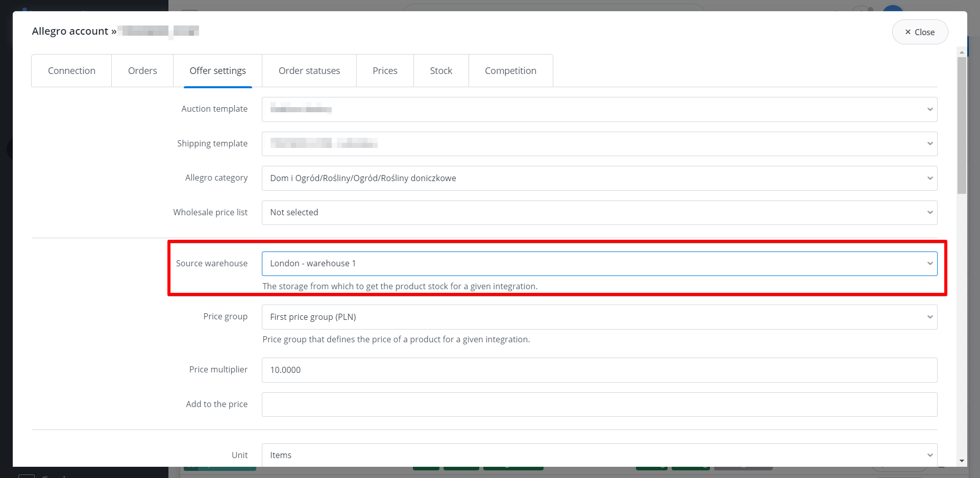
Task: Click the Add to the price field
Action: pos(599,405)
